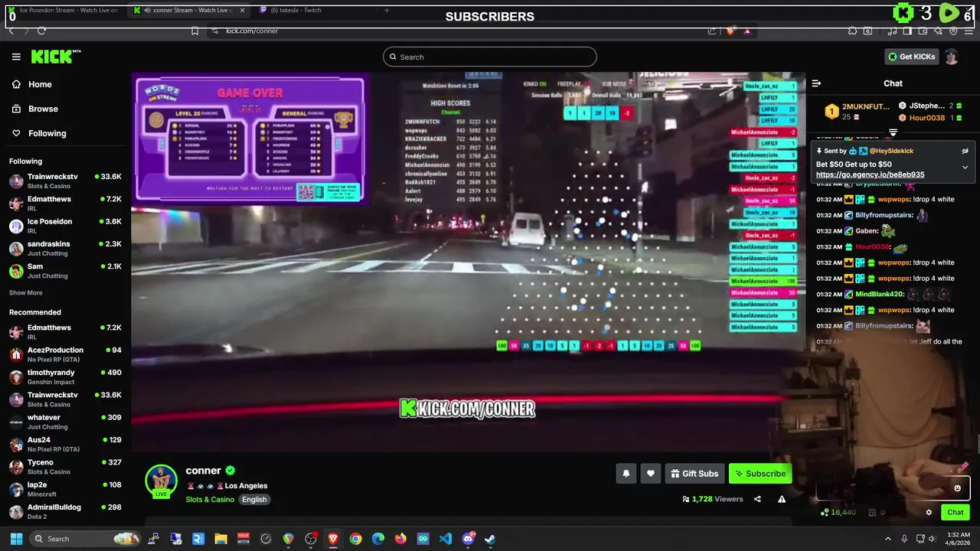Click the Get KICKs button
980x551 pixels.
(911, 57)
